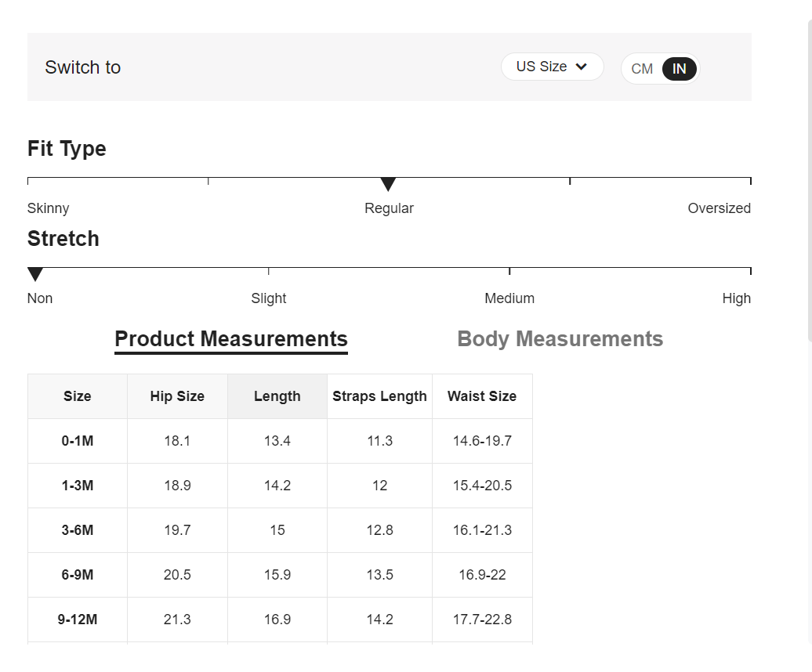Select the 0-1M size row
The height and width of the screenshot is (672, 812).
coord(78,441)
